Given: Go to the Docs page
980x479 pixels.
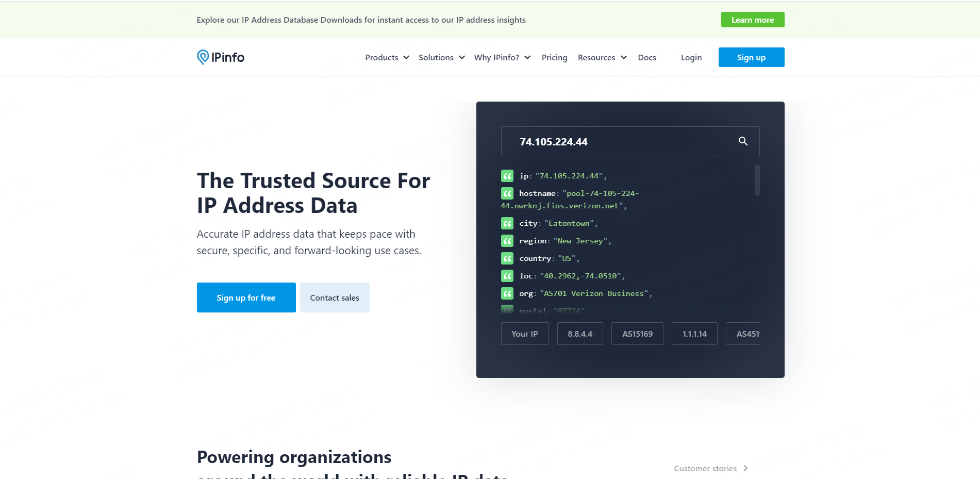Looking at the screenshot, I should [x=646, y=57].
